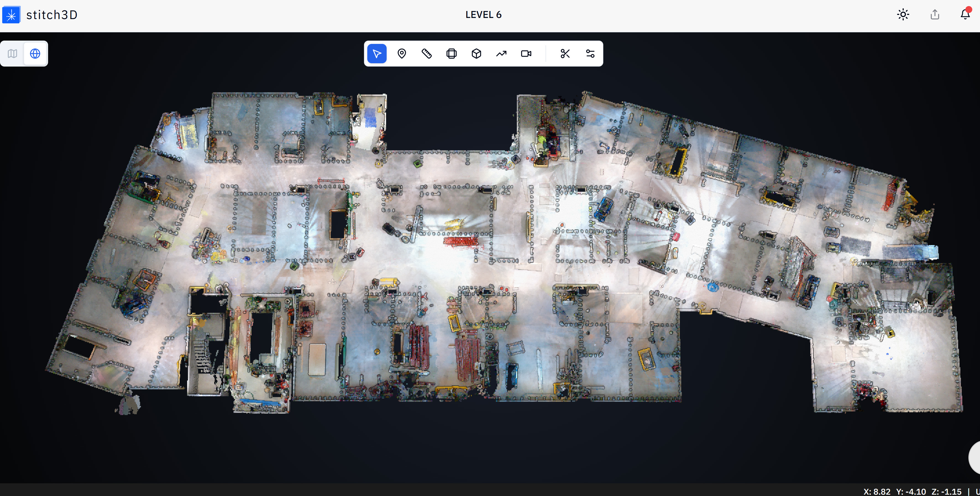Image resolution: width=980 pixels, height=496 pixels.
Task: Toggle the light/dark theme sun icon
Action: 903,15
